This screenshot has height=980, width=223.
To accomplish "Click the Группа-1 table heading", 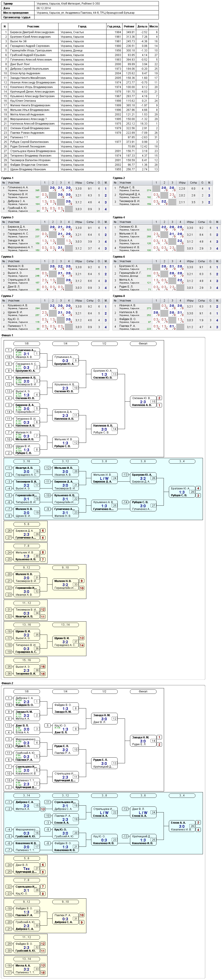I will (7, 178).
